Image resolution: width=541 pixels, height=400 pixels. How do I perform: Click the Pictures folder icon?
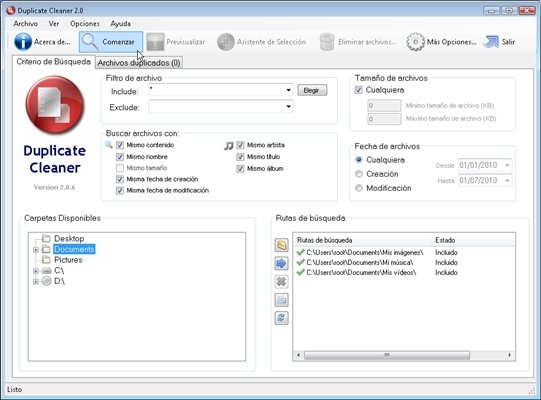(x=46, y=260)
